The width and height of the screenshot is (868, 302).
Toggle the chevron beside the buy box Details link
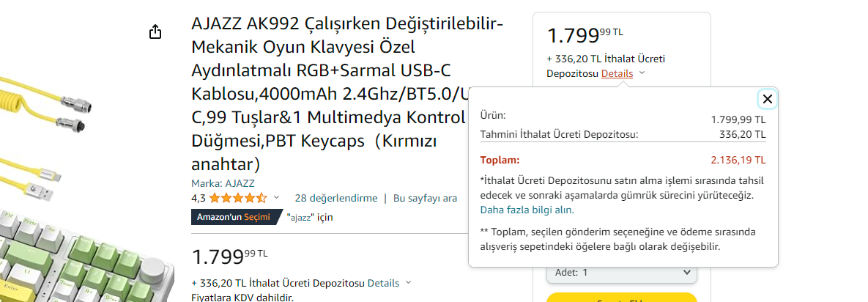point(642,73)
